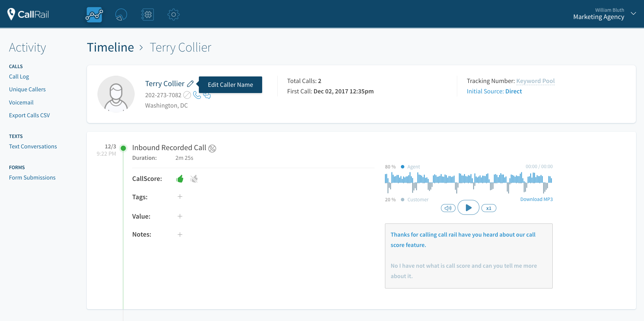Mark the call with grey thumbs down

(194, 179)
